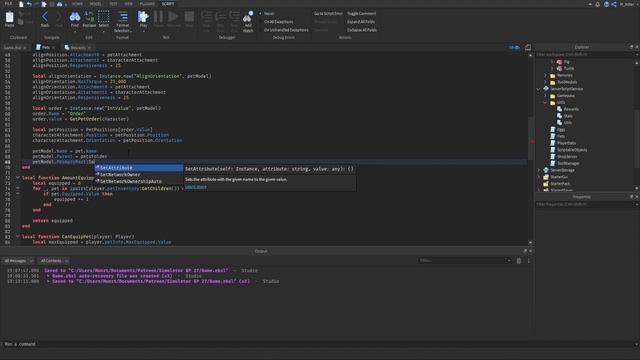The image size is (640, 360).
Task: Collapse the ServerScriptService tree node
Action: click(x=538, y=89)
